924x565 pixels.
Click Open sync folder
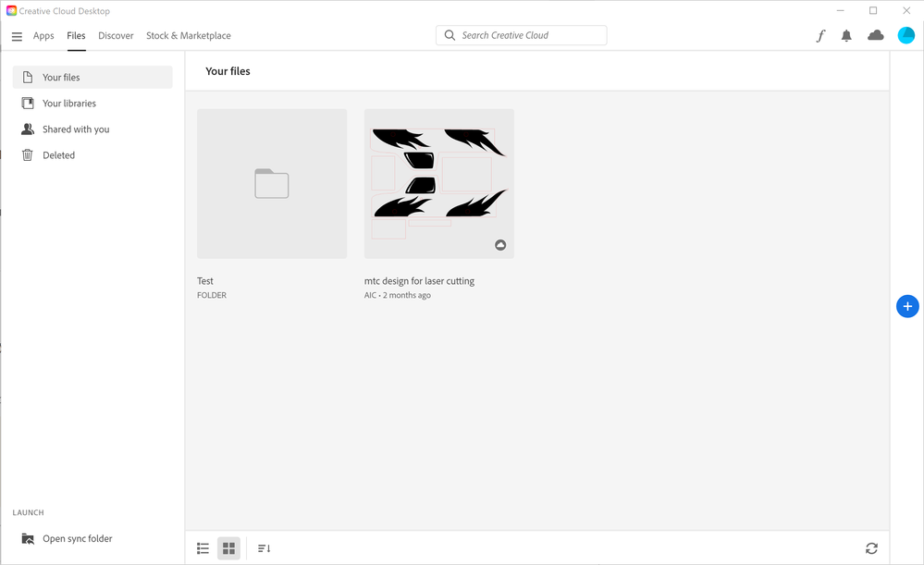77,539
